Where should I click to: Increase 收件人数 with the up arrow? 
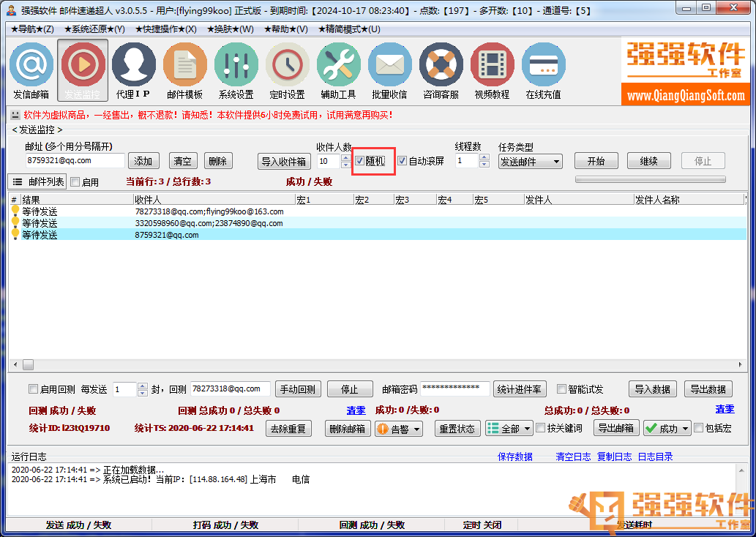pyautogui.click(x=345, y=157)
